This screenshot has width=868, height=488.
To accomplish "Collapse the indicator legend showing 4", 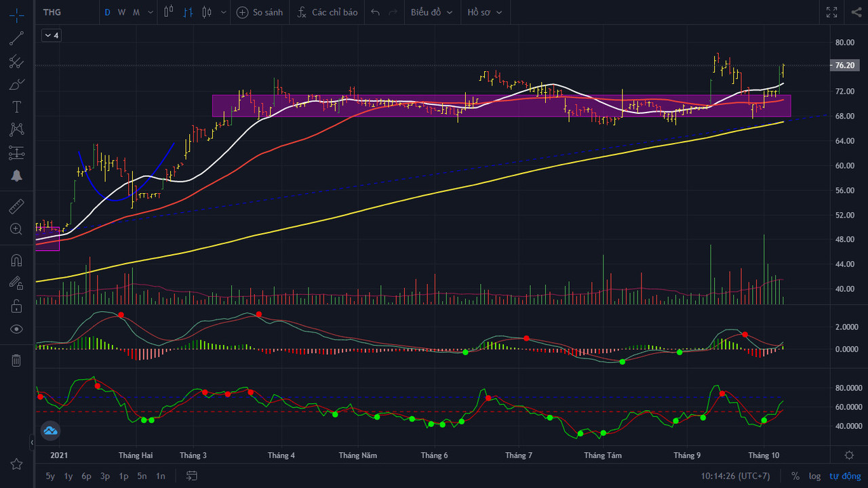I will [52, 35].
